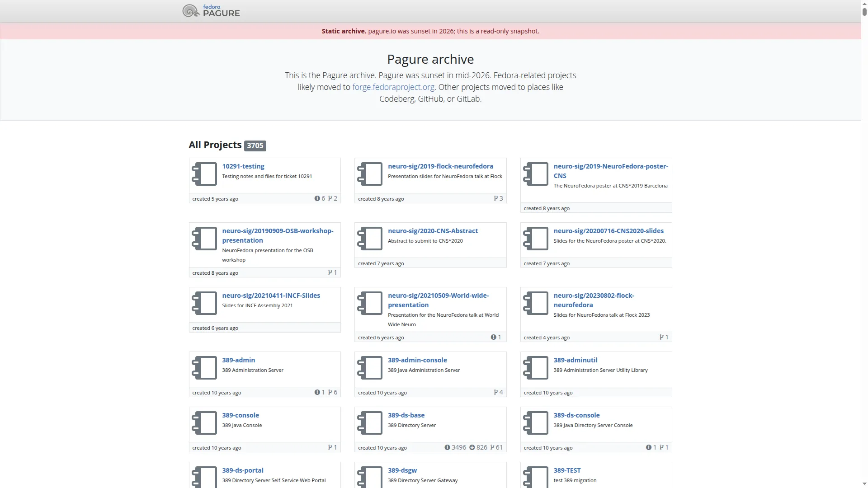Image resolution: width=868 pixels, height=488 pixels.
Task: Open the 389-ds-console project
Action: (x=576, y=415)
